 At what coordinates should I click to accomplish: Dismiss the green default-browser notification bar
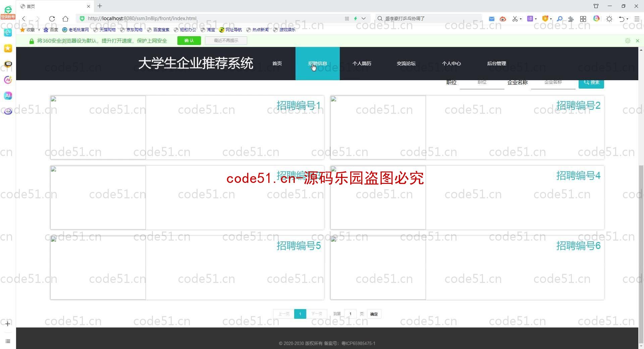coord(638,41)
